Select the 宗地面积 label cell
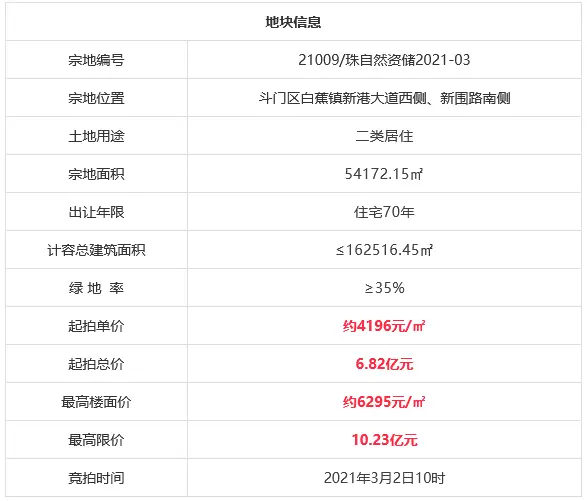The image size is (587, 501). click(x=96, y=174)
